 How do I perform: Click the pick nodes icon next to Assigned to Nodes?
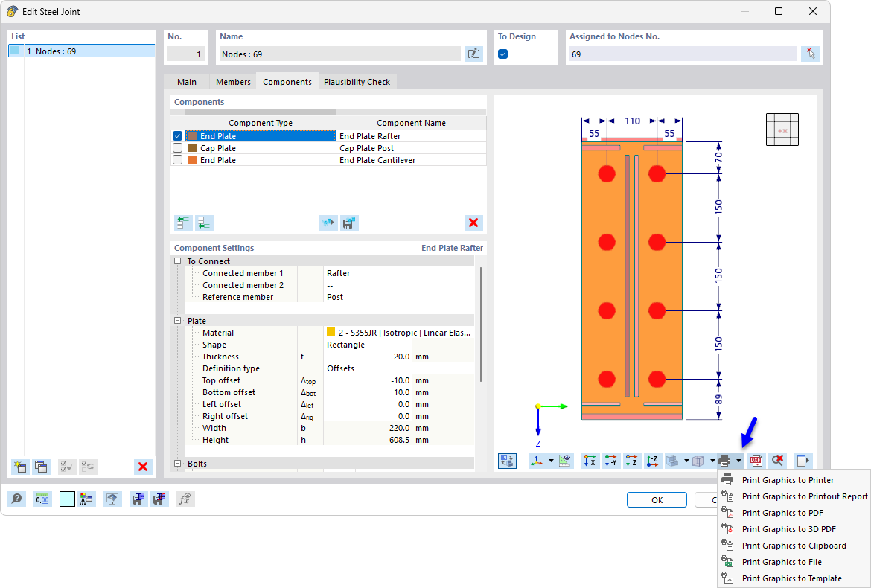pos(811,54)
